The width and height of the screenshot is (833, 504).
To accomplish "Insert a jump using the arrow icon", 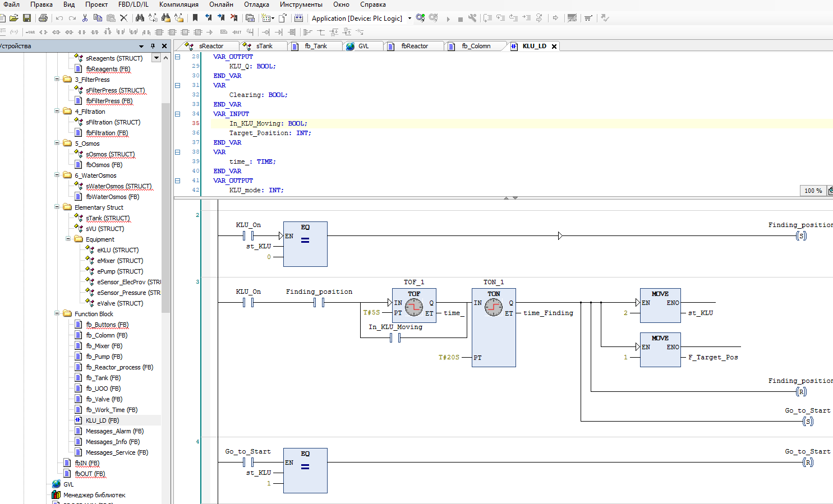I will (x=210, y=32).
